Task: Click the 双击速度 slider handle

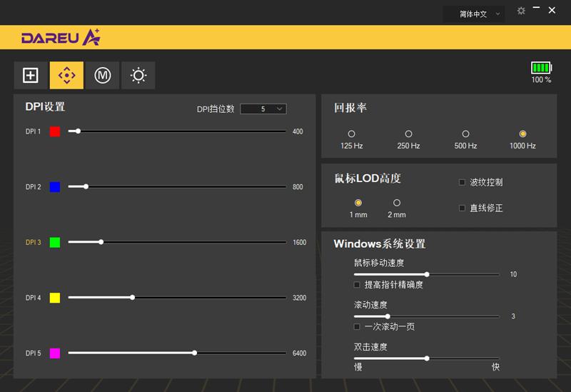Action: (427, 358)
